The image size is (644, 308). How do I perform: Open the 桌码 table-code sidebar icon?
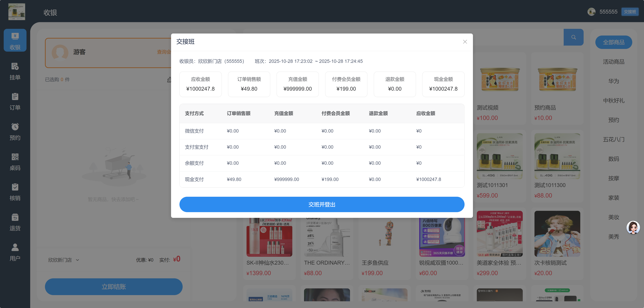pyautogui.click(x=15, y=162)
